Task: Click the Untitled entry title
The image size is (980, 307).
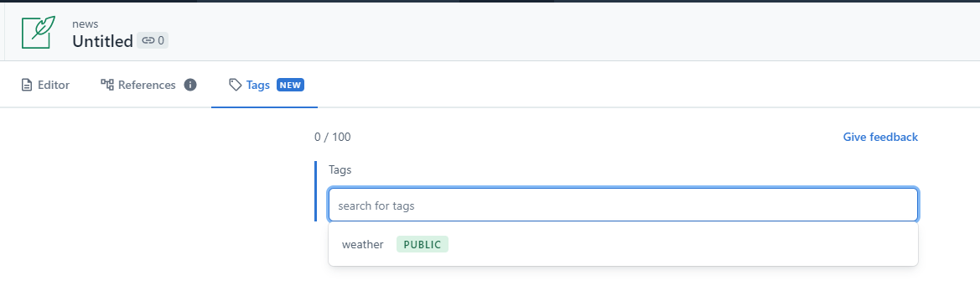Action: [x=102, y=41]
